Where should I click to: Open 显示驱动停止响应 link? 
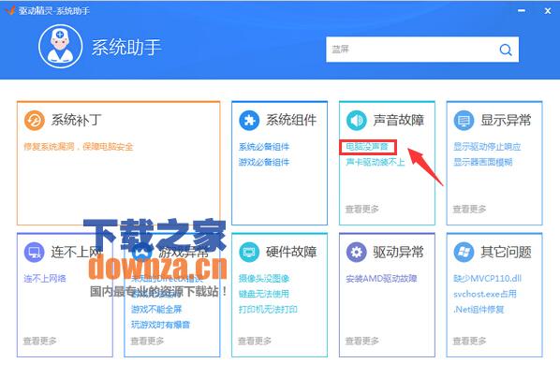(x=487, y=147)
